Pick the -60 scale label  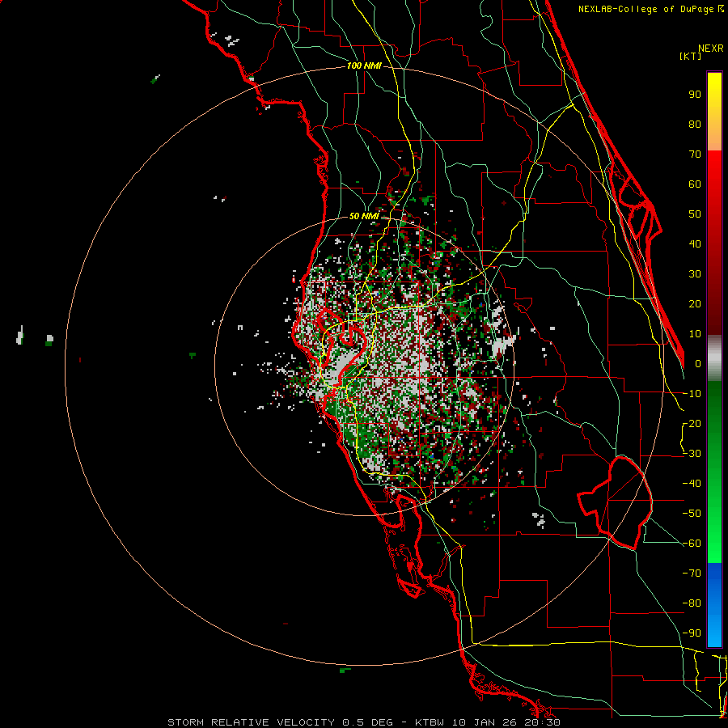pos(692,544)
